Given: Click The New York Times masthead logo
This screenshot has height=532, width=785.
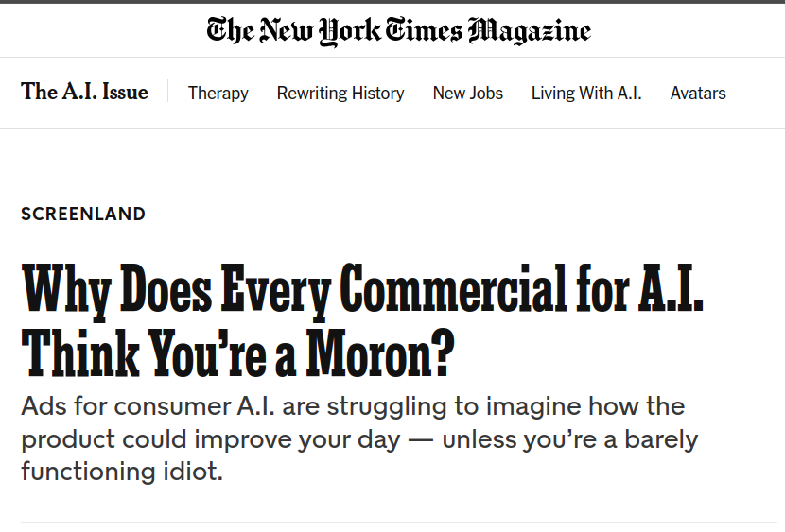Looking at the screenshot, I should point(336,30).
